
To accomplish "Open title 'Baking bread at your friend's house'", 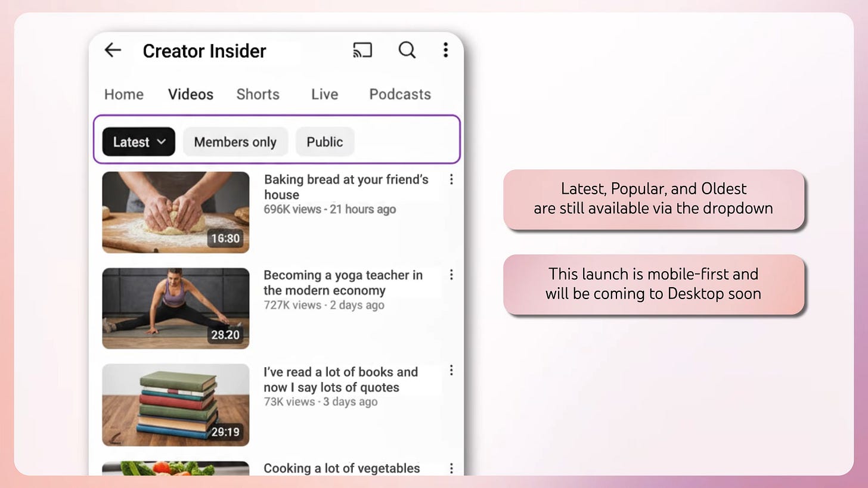I will point(346,187).
